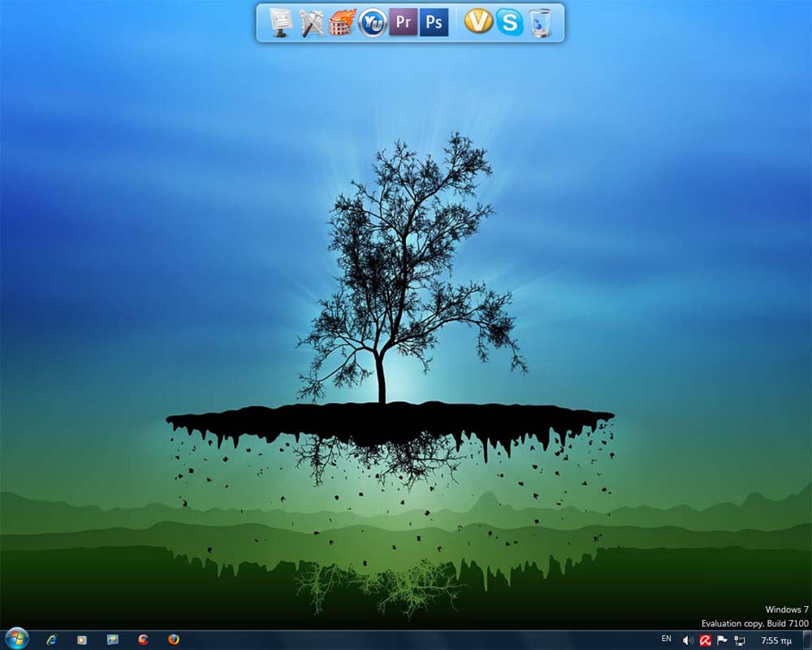Open the clock showing 7:55 πμ
Image resolution: width=812 pixels, height=650 pixels.
[x=776, y=641]
